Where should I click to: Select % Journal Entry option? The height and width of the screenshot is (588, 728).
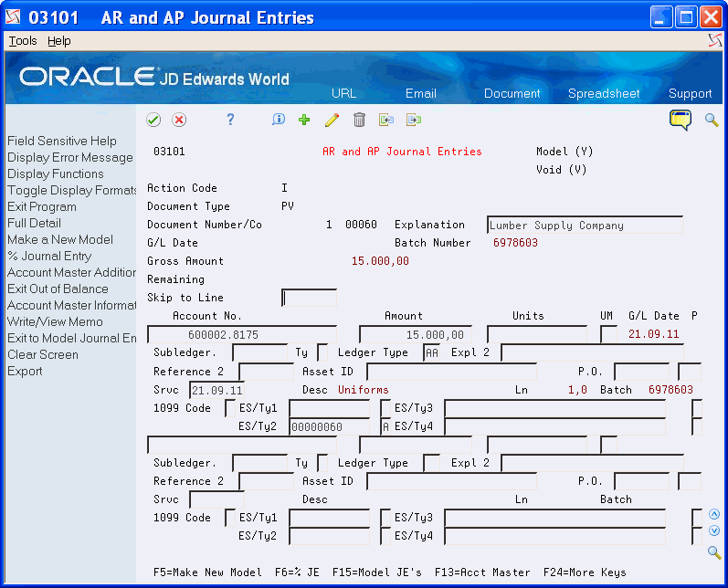click(x=49, y=256)
